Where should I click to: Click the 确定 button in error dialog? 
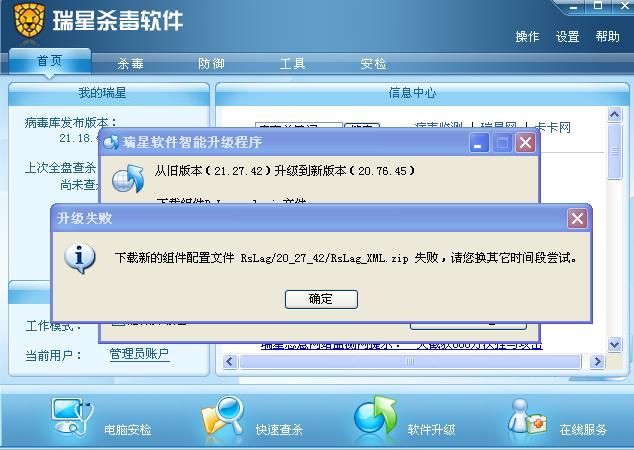[321, 299]
